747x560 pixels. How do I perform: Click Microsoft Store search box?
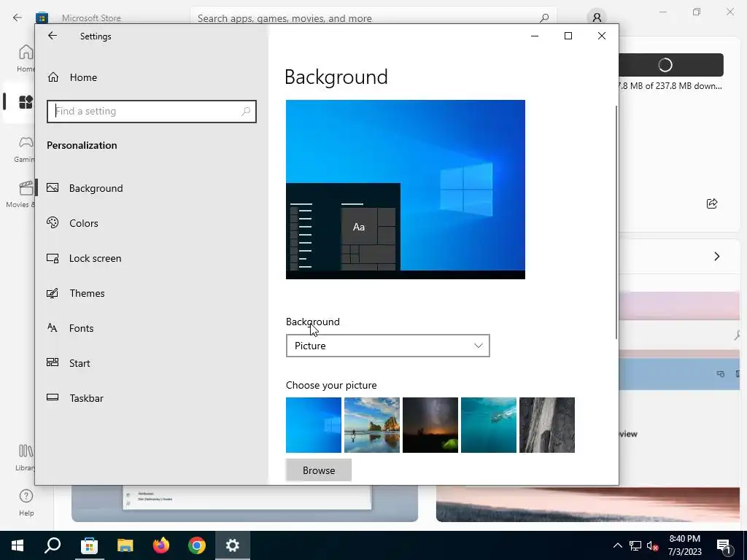click(373, 18)
